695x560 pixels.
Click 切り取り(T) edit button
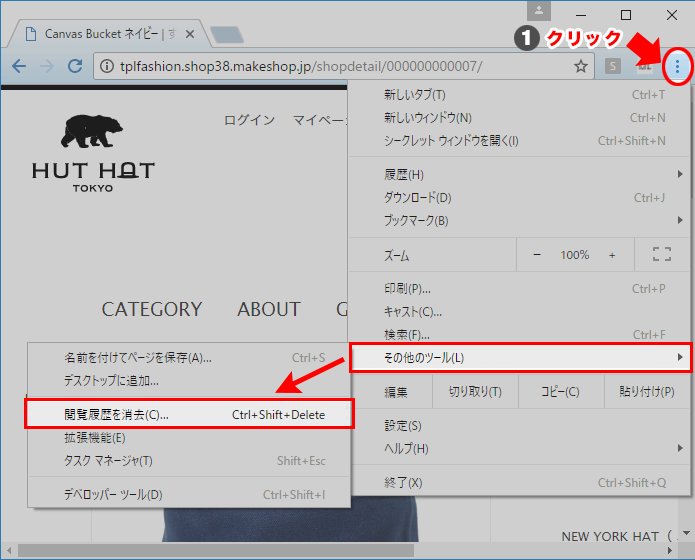[x=475, y=392]
